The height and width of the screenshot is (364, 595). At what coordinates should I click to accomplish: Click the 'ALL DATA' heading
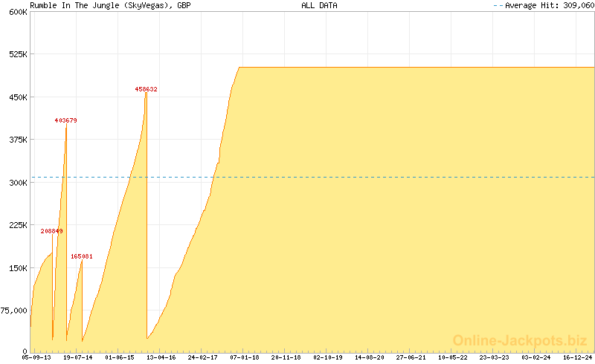point(319,5)
